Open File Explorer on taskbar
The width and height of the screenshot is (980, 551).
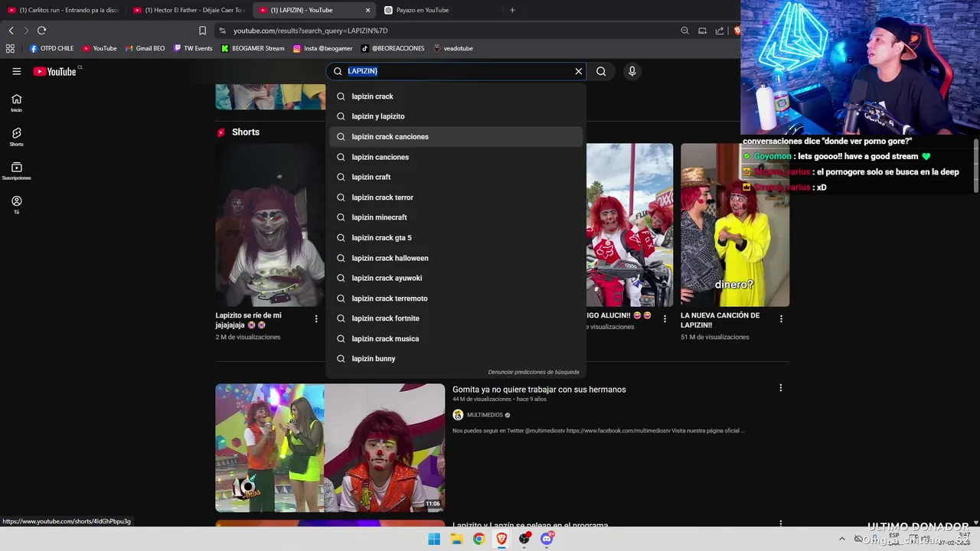pyautogui.click(x=456, y=539)
